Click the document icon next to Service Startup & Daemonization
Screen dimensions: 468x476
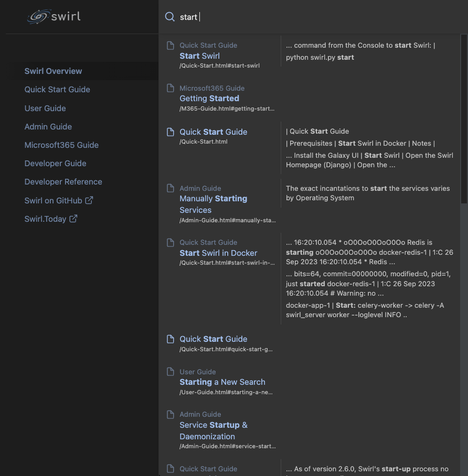click(171, 414)
